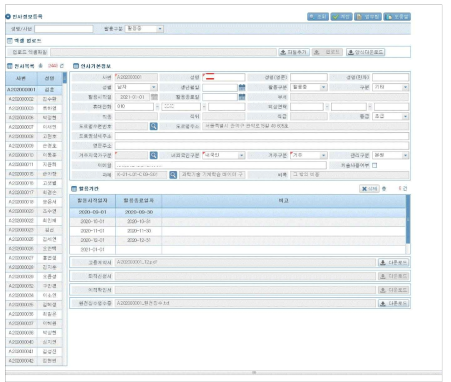The image size is (451, 382).
Task: Click the 저장 save button with green check
Action: pos(341,17)
